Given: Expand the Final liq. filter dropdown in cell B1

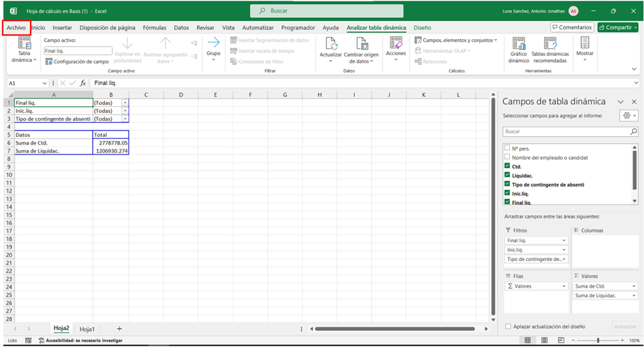Looking at the screenshot, I should pyautogui.click(x=125, y=103).
